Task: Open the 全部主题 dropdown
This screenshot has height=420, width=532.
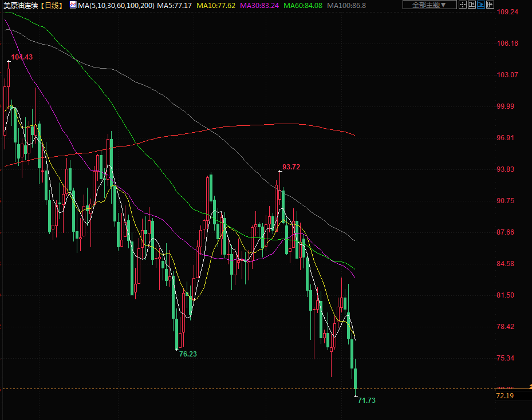Action: pos(429,5)
